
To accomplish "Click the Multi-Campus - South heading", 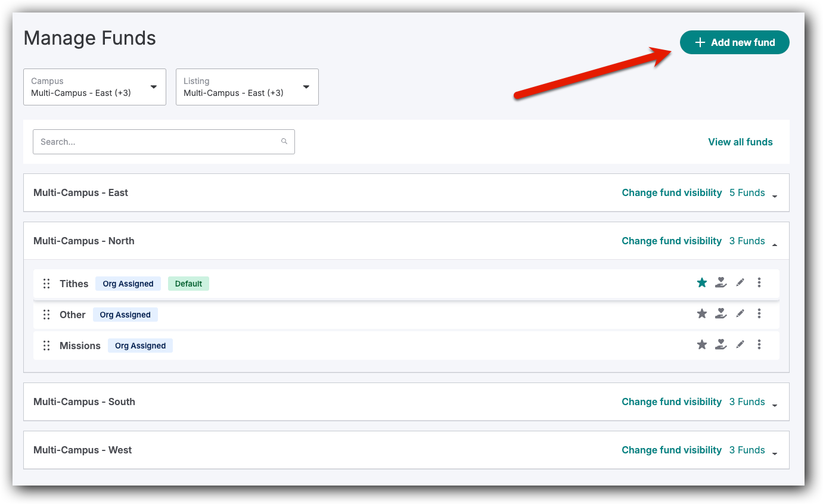I will point(84,402).
